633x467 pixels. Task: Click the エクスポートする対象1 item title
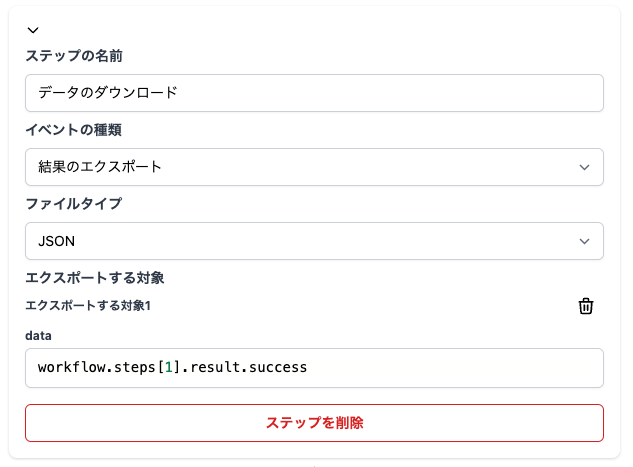pos(88,306)
